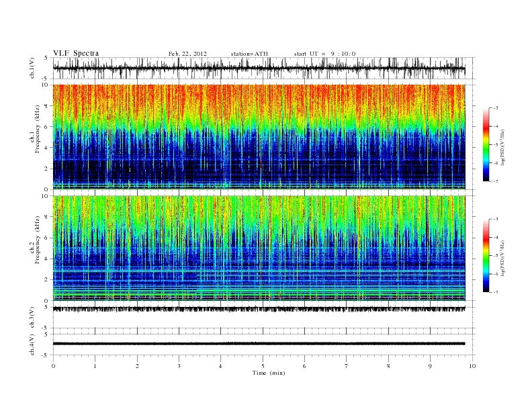Click the ch.1 color bar "log(PSD)" label
The image size is (532, 411).
click(x=503, y=146)
